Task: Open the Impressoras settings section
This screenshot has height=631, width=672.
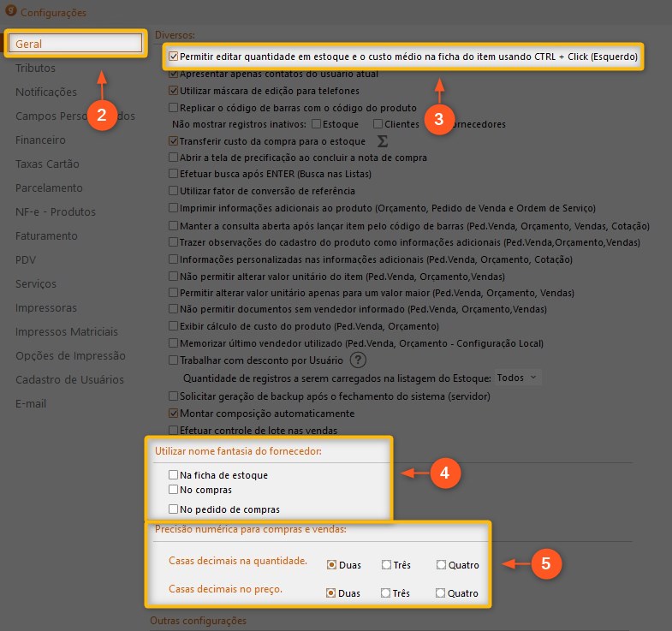Action: pyautogui.click(x=46, y=307)
